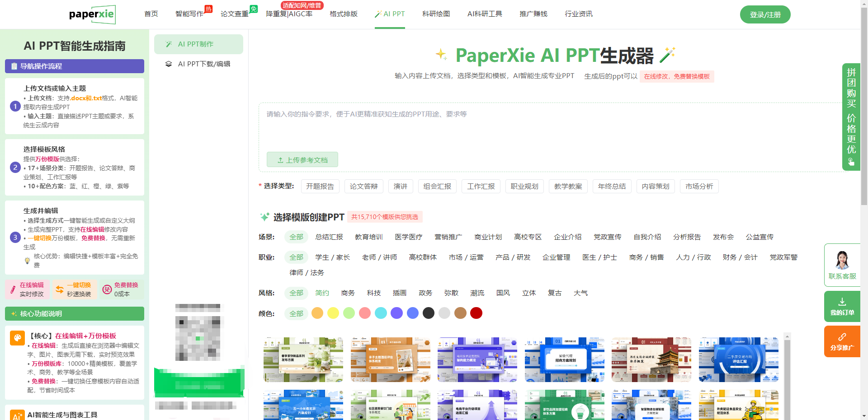
Task: Go to 论文查重 in top navigation
Action: [235, 14]
